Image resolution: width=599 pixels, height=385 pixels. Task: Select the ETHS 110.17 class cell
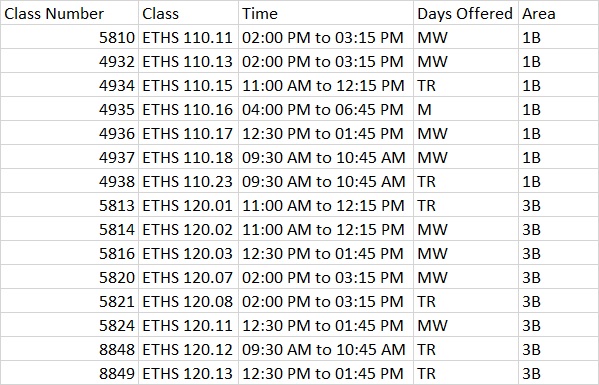tap(188, 133)
